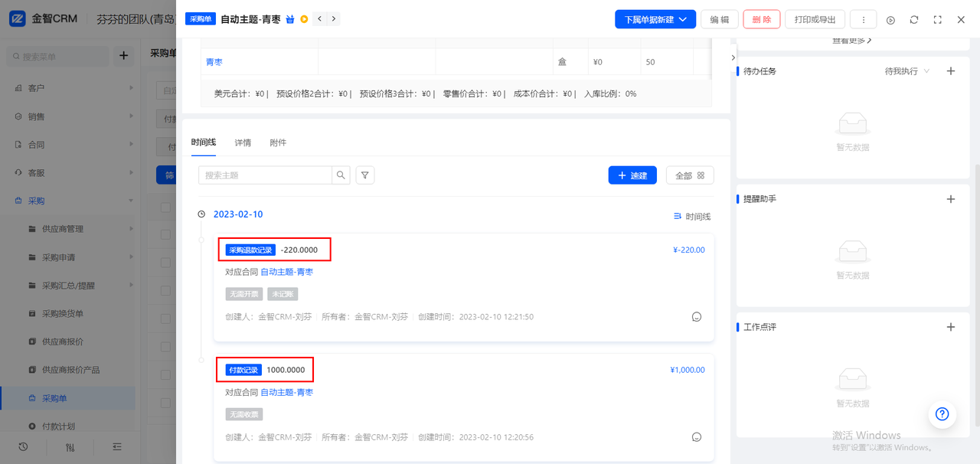
Task: Refresh the purchase order detail
Action: (914, 20)
